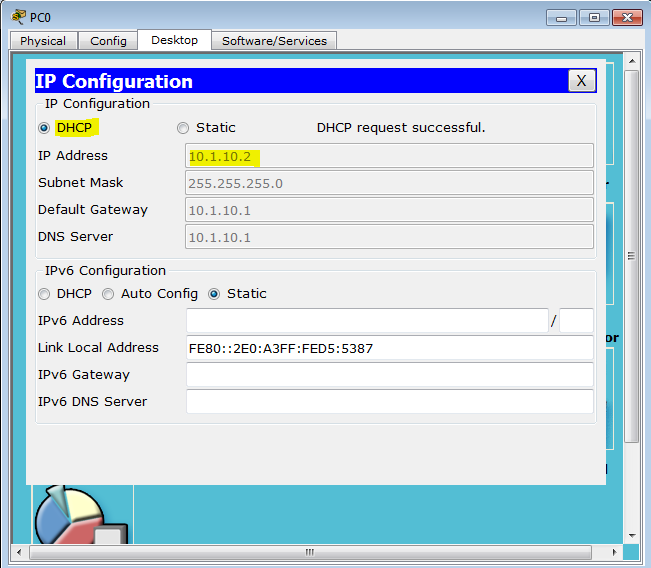The image size is (651, 568).
Task: Select the IPv6 Static radio button
Action: 214,294
